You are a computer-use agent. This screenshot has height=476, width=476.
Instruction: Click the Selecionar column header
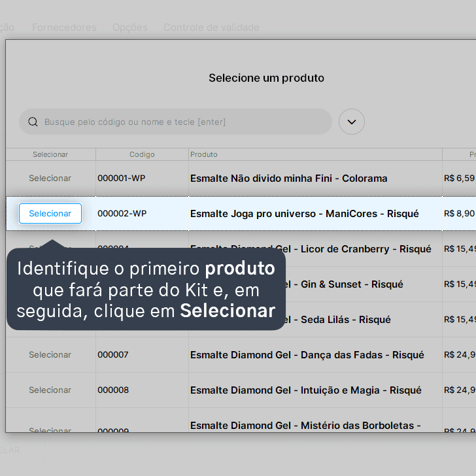[x=50, y=154]
